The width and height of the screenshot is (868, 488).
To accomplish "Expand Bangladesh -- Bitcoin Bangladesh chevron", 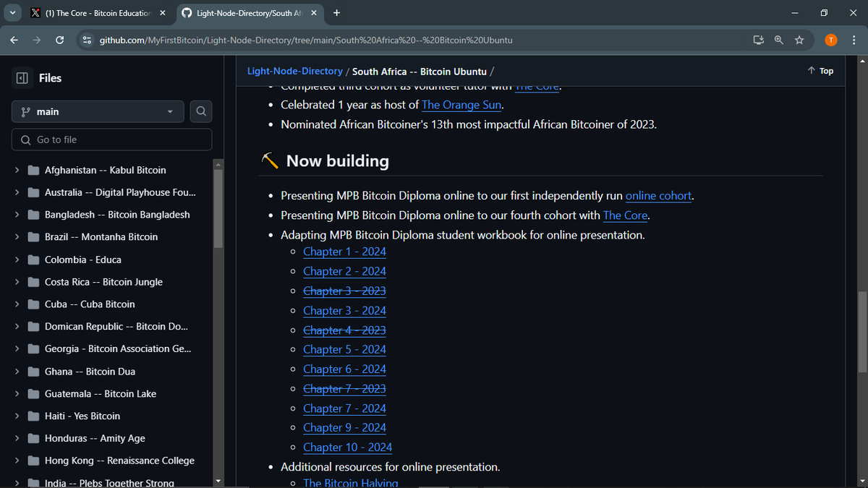I will 16,215.
